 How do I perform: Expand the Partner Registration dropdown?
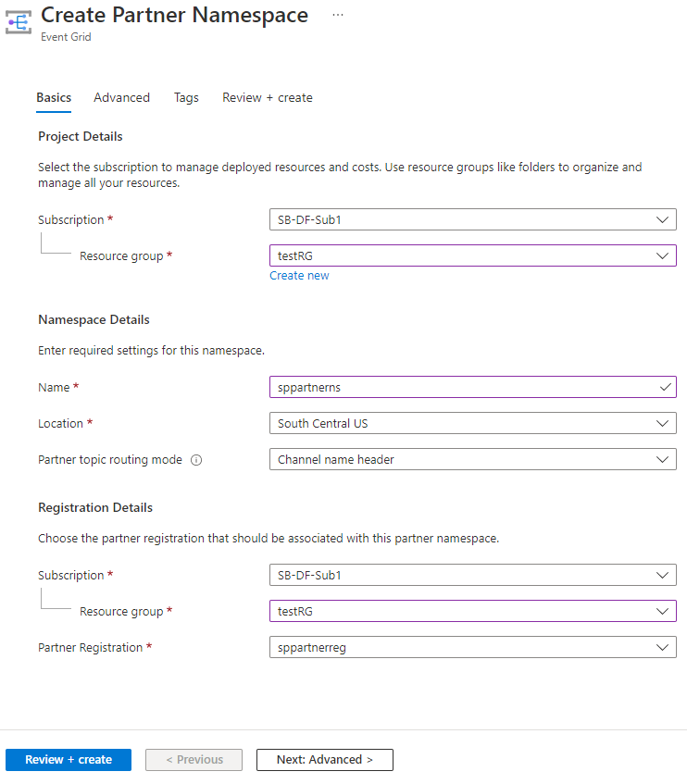(x=663, y=647)
